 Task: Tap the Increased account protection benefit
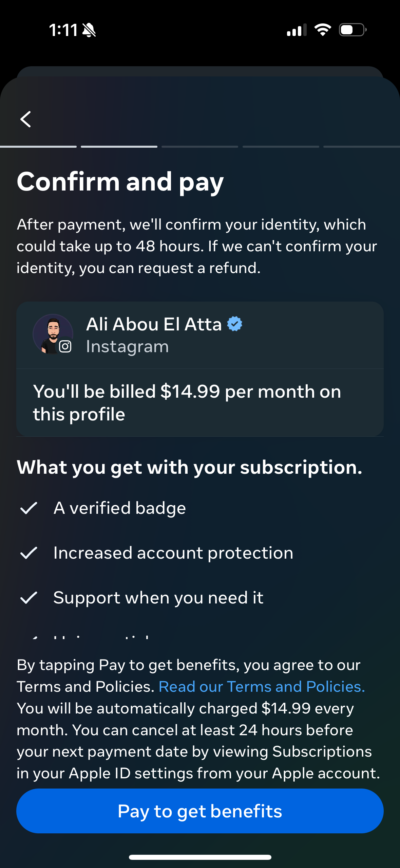173,553
